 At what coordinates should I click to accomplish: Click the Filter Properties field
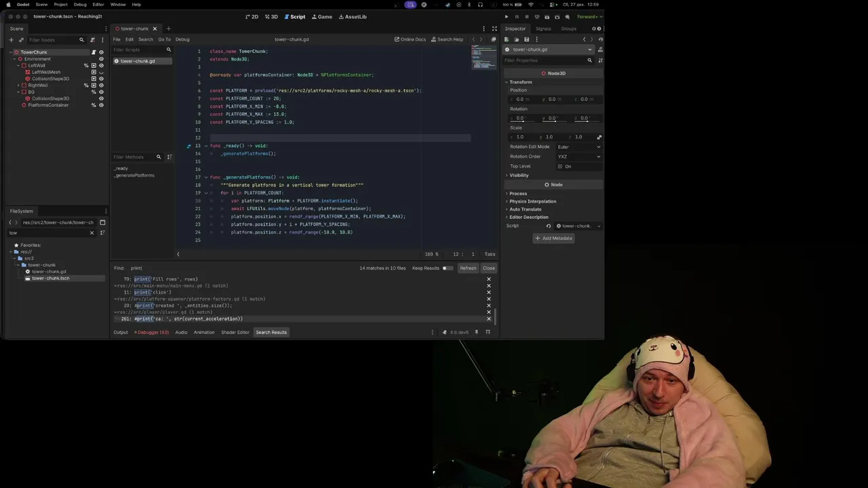coord(549,60)
